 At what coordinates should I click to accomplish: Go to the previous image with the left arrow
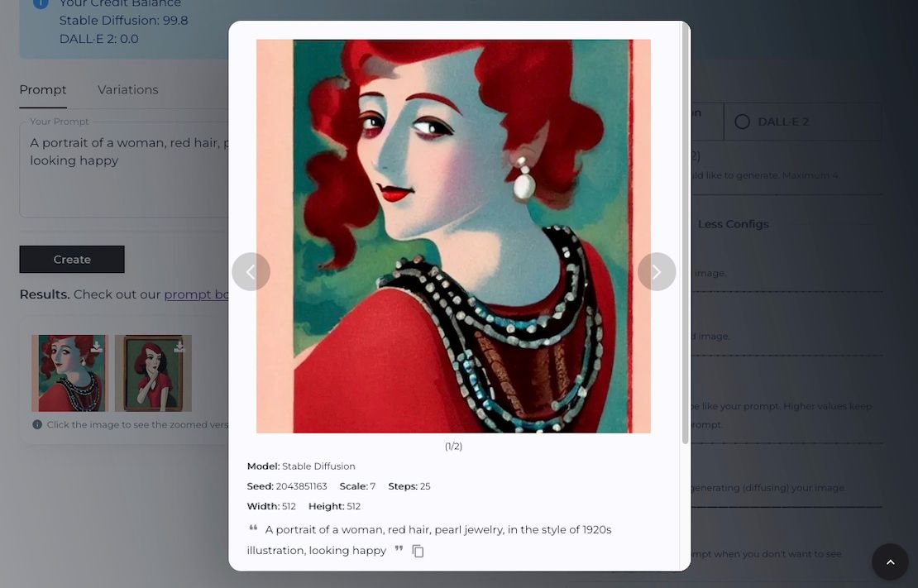(x=251, y=271)
